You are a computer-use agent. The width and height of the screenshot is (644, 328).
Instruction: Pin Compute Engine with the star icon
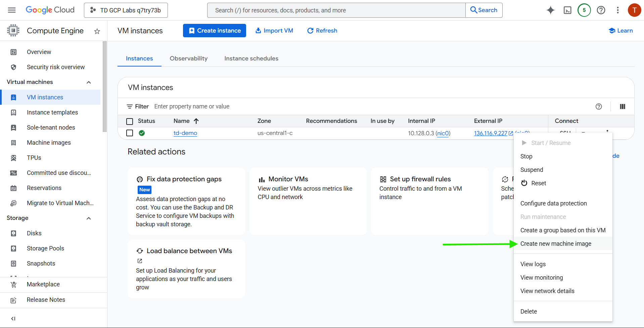click(97, 31)
